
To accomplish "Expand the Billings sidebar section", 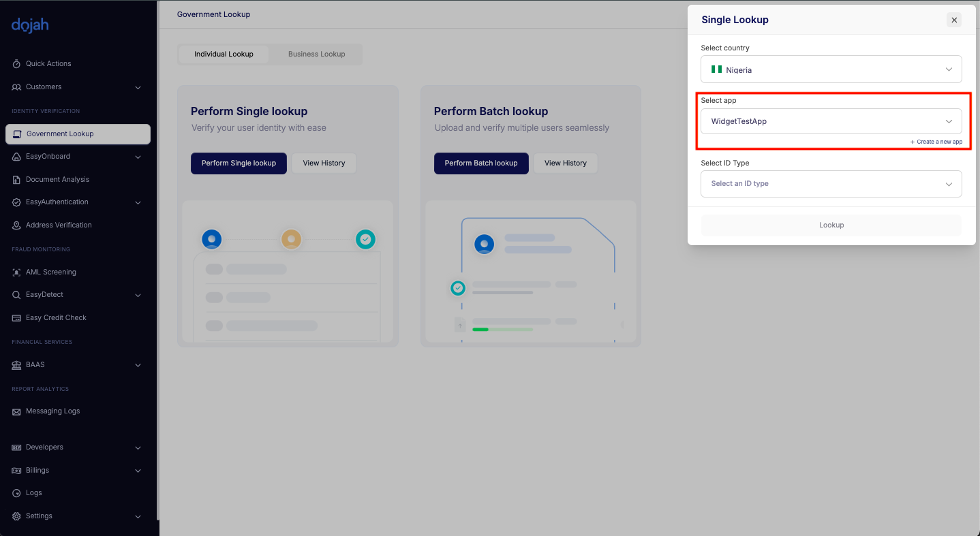I will [138, 471].
